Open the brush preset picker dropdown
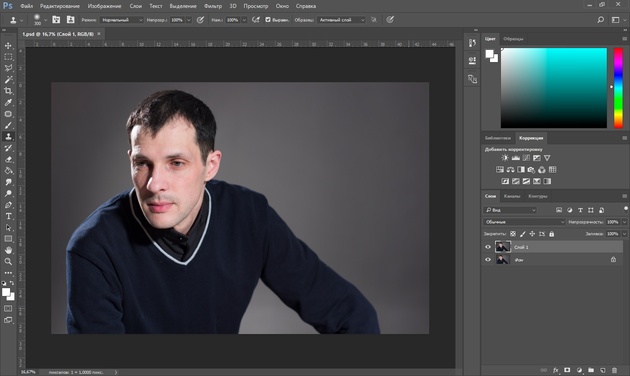The image size is (630, 376). pyautogui.click(x=45, y=20)
